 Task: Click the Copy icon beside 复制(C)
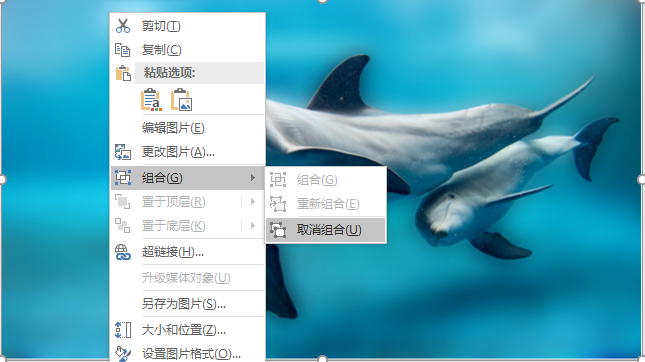click(123, 50)
